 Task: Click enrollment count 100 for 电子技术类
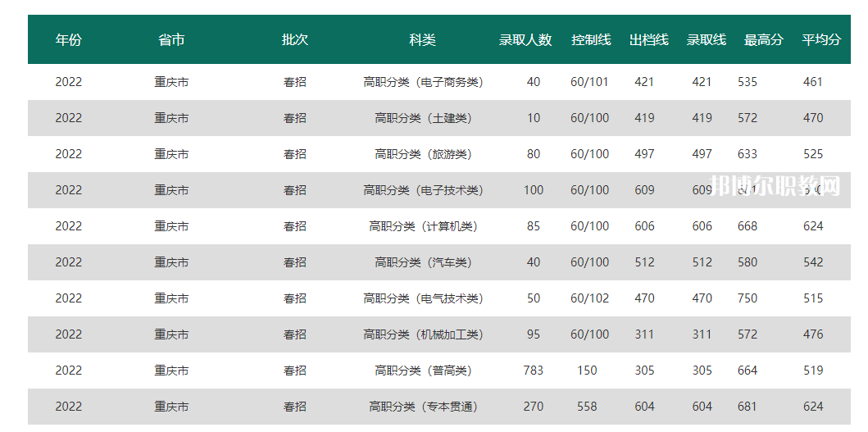(533, 190)
